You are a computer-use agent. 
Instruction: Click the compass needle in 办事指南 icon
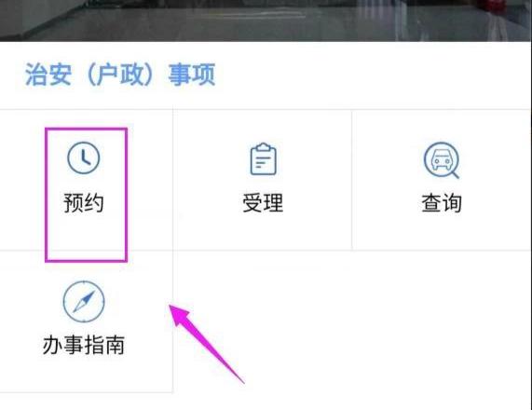tap(84, 301)
